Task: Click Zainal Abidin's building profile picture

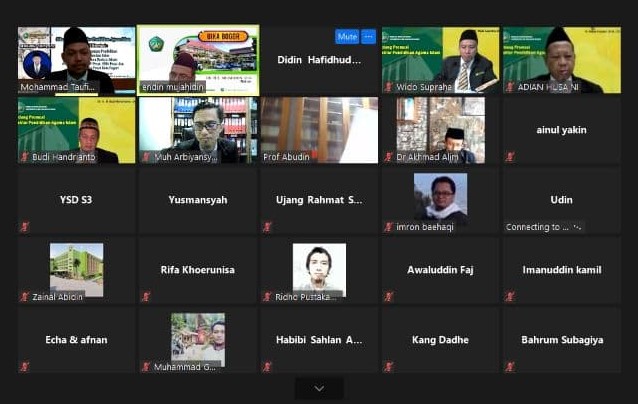Action: point(76,266)
